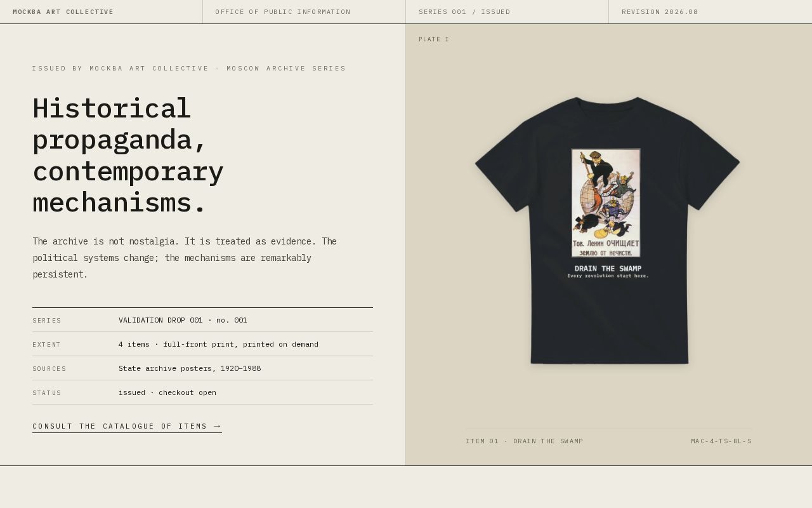Click the EXTENT row label

pos(47,345)
